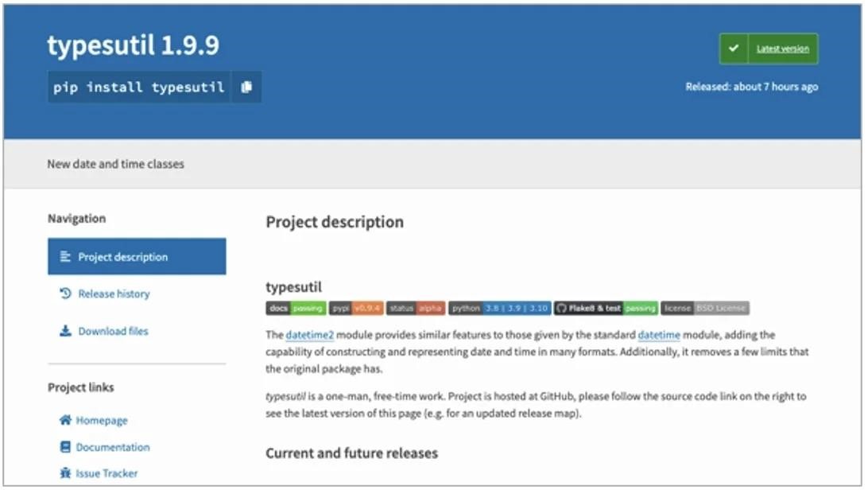The height and width of the screenshot is (490, 868).
Task: Click the docs passing badge
Action: click(295, 309)
